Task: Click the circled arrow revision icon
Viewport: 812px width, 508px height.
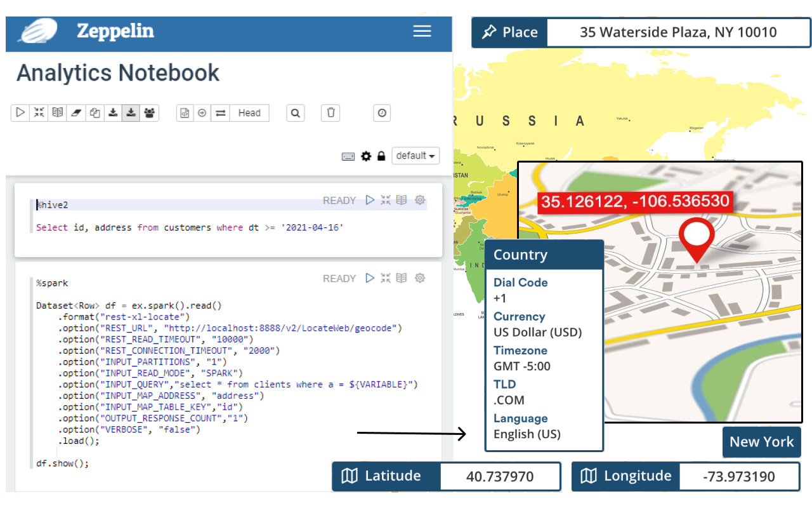Action: [202, 113]
